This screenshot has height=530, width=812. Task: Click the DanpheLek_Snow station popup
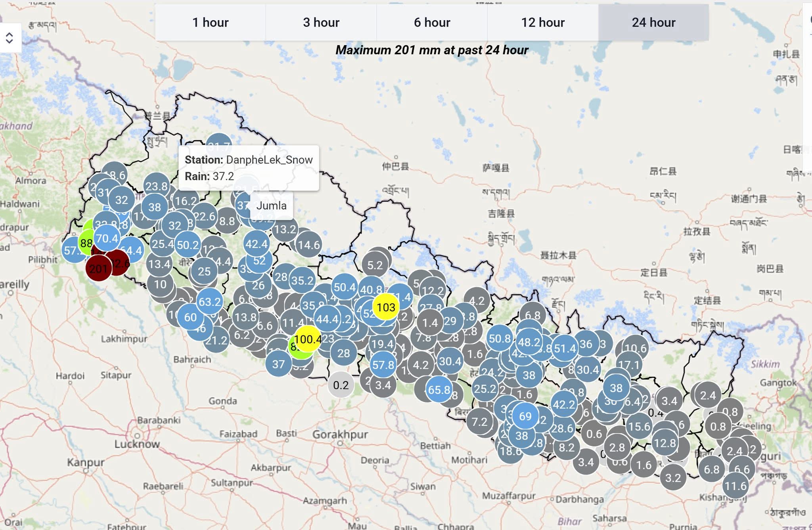249,168
